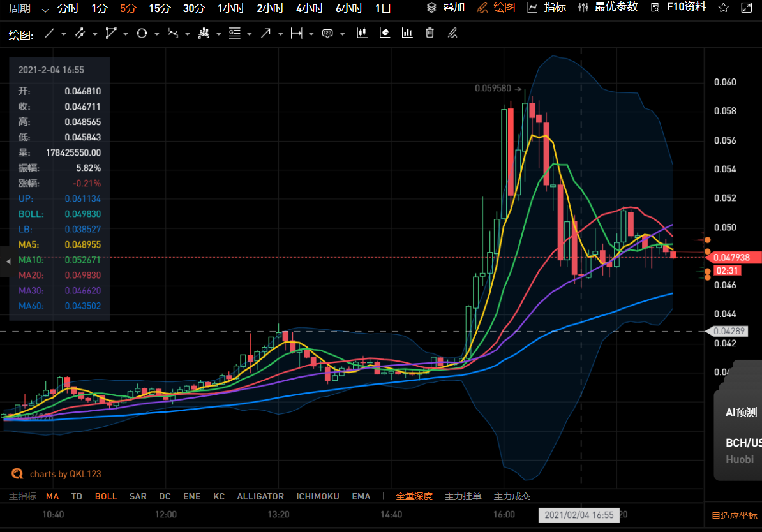The image size is (762, 532).
Task: Toggle the BOLL indicator on the chart
Action: 106,496
